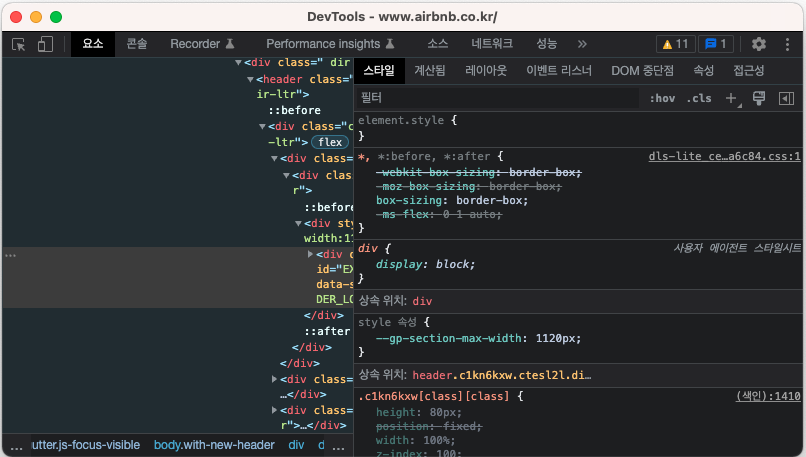This screenshot has height=457, width=806.
Task: Toggle the device toolbar icon
Action: [45, 44]
